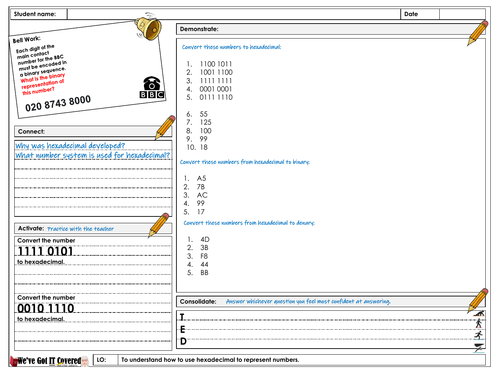
Task: Click the Date label
Action: 411,14
